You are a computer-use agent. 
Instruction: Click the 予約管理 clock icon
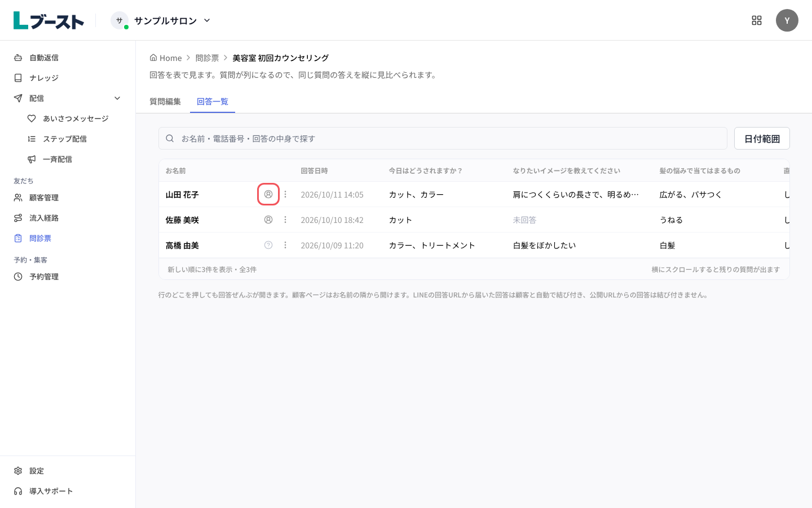(18, 277)
